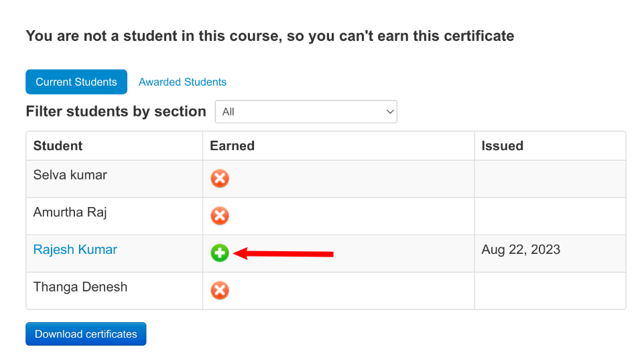Select the Amurtha Raj name cell

point(70,213)
